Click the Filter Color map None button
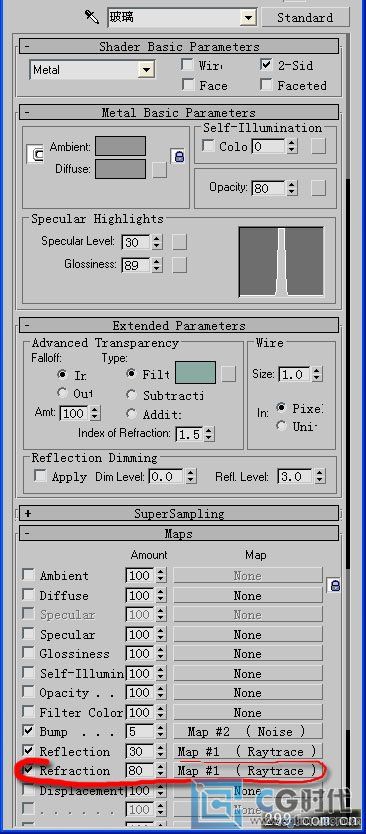Screen dimensions: 366x834 [x=248, y=712]
